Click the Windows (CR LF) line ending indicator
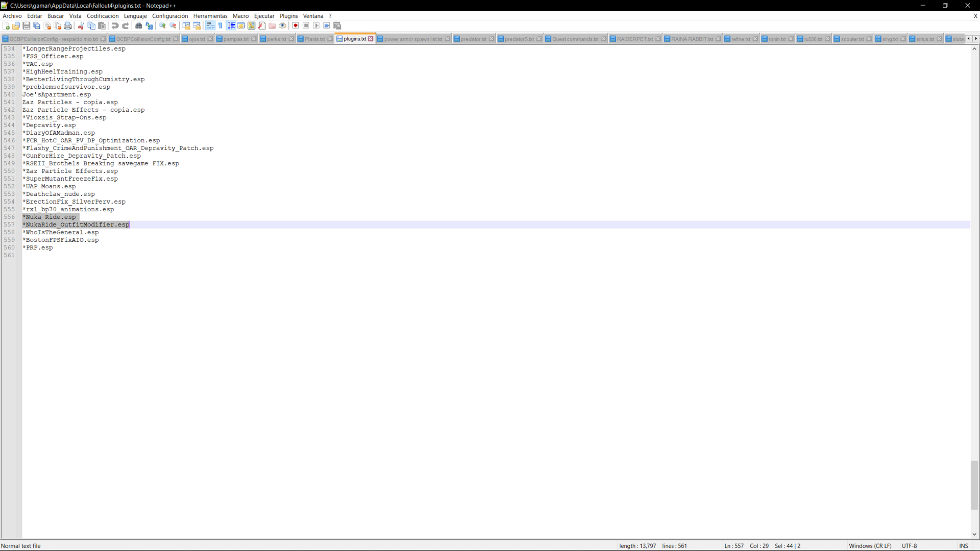This screenshot has width=980, height=551. (870, 546)
